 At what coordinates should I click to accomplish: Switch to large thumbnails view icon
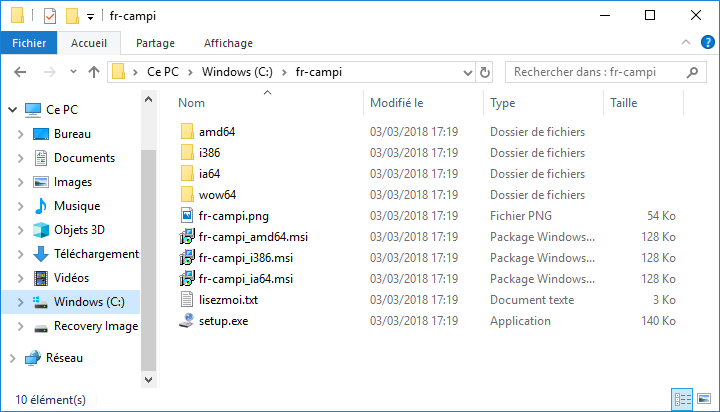(x=704, y=399)
